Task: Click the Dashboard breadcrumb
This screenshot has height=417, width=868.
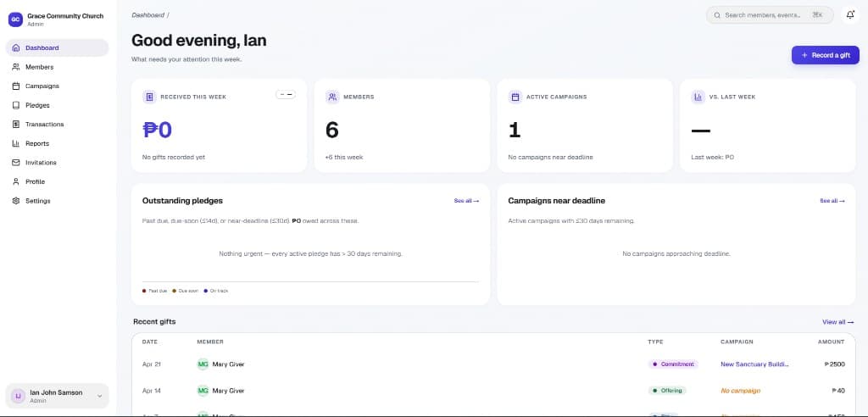Action: pos(147,15)
